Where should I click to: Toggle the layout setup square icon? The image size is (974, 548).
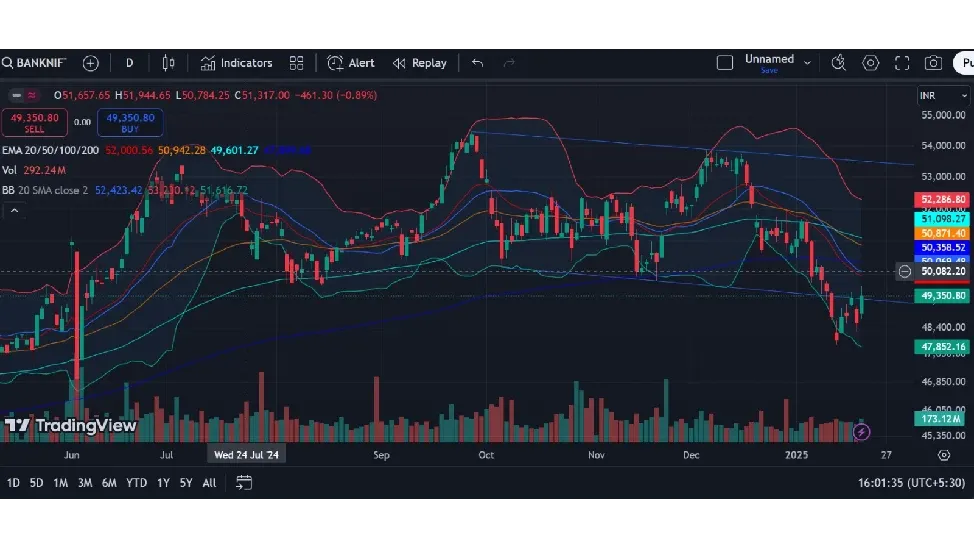(x=725, y=63)
